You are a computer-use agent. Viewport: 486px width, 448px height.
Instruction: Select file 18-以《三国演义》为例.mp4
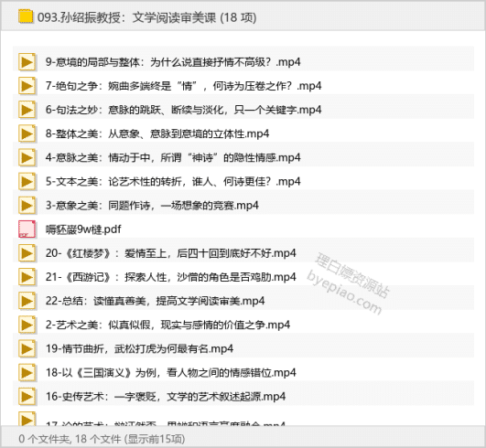click(171, 372)
